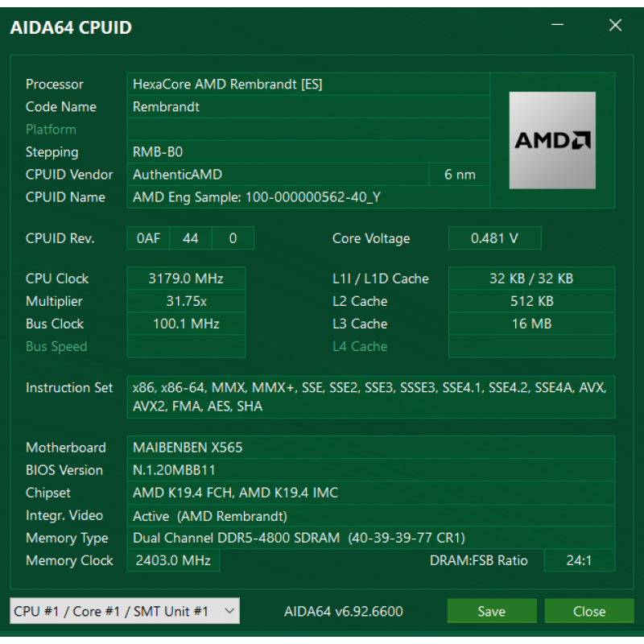Image resolution: width=644 pixels, height=644 pixels.
Task: Select the Stepping RMB-B0 field
Action: pos(308,152)
